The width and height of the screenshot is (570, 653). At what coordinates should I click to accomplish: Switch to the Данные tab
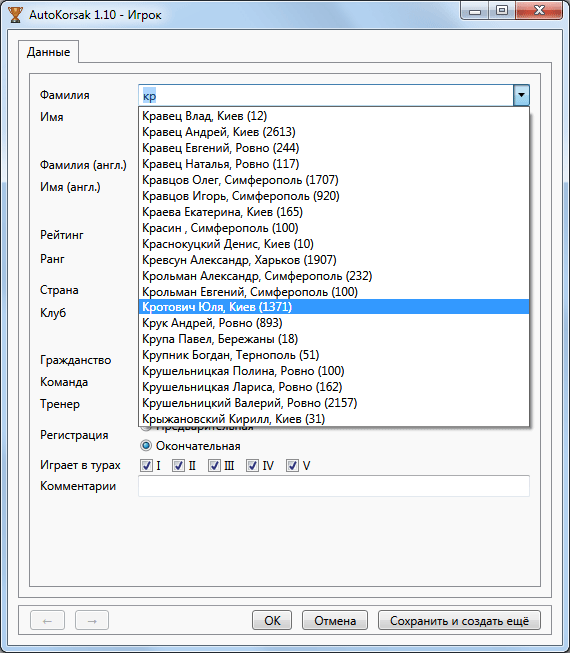48,52
